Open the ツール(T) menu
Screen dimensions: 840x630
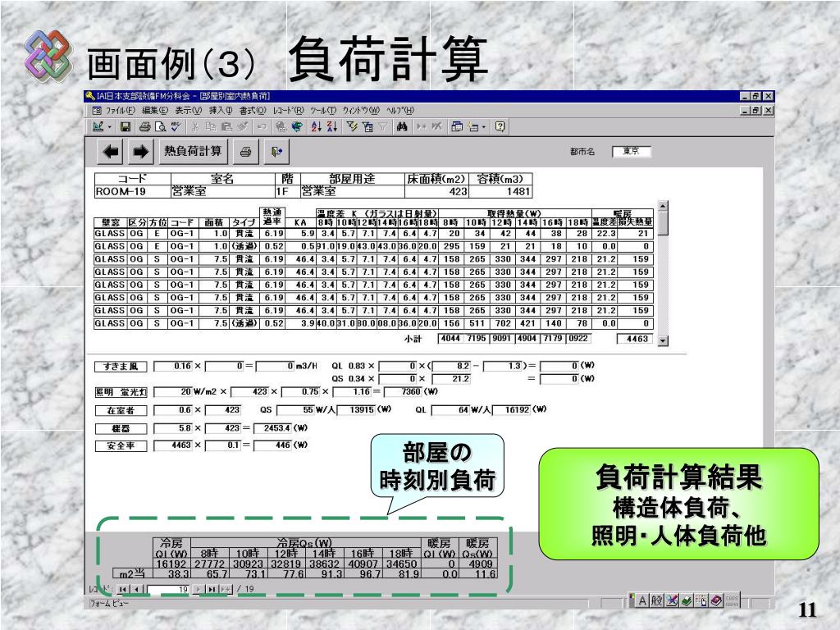(x=323, y=111)
